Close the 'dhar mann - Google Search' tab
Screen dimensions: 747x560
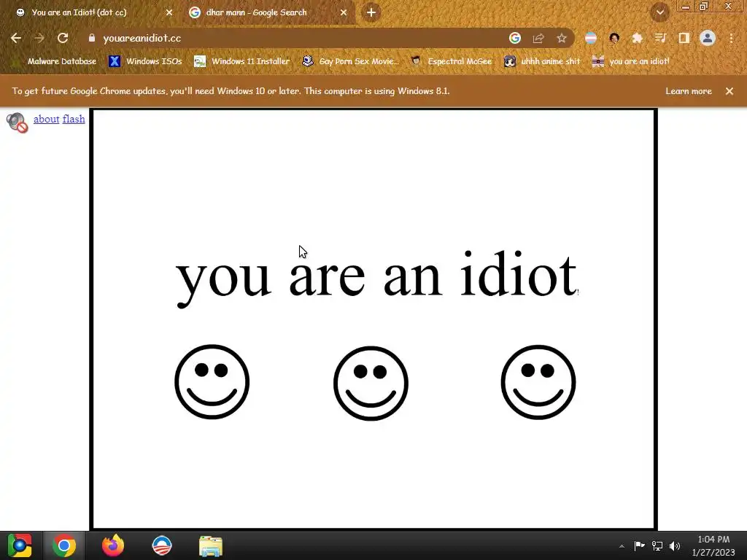[344, 12]
